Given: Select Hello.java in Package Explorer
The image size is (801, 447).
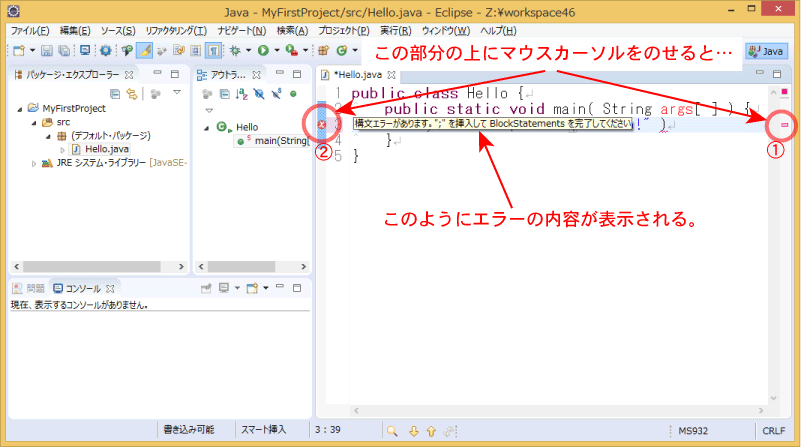Looking at the screenshot, I should (101, 149).
